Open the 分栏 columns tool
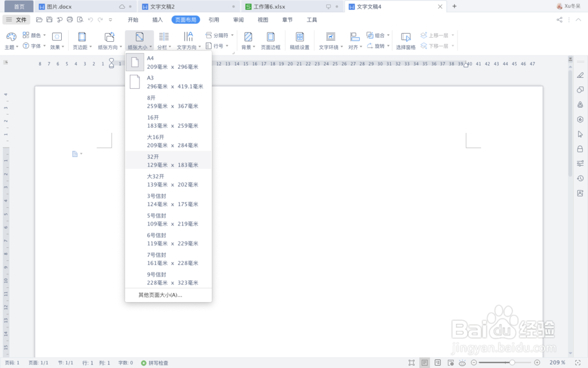 [164, 41]
